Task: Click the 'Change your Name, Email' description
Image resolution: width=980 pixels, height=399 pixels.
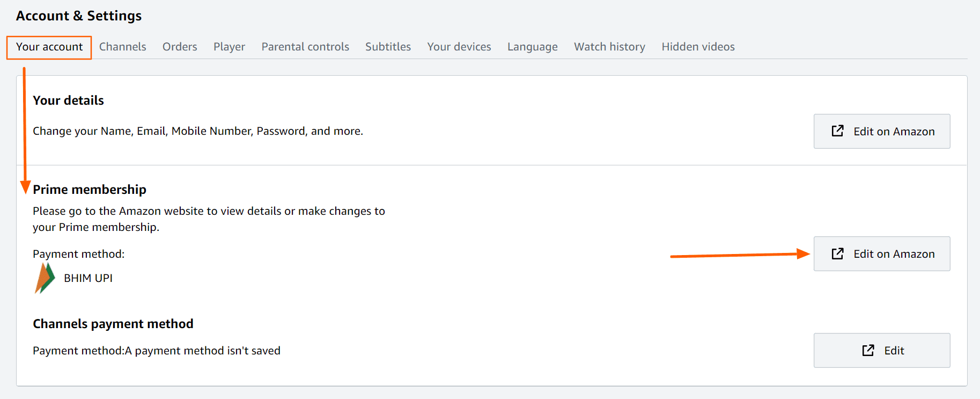Action: [x=198, y=131]
